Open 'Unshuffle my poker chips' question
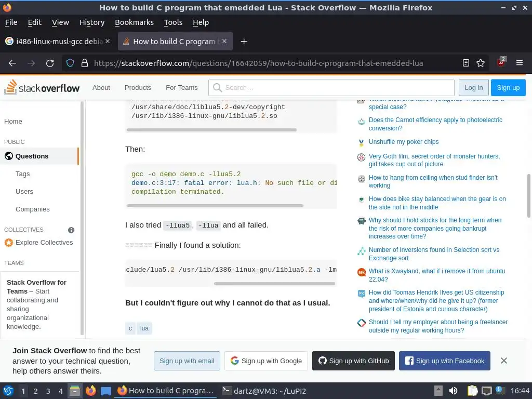This screenshot has height=399, width=532. click(x=403, y=142)
